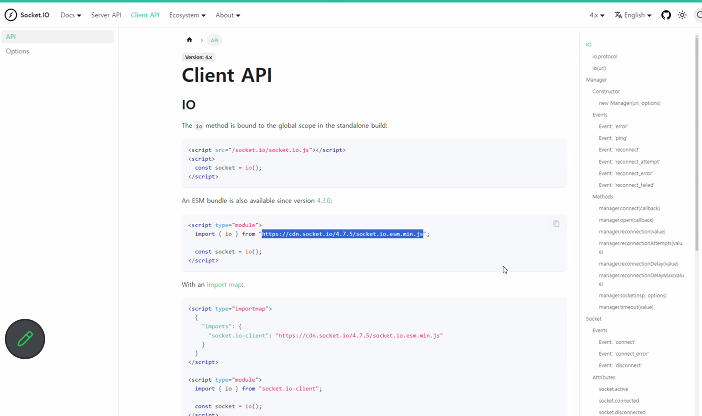
Task: Expand the Ecosystem dropdown menu
Action: point(187,15)
